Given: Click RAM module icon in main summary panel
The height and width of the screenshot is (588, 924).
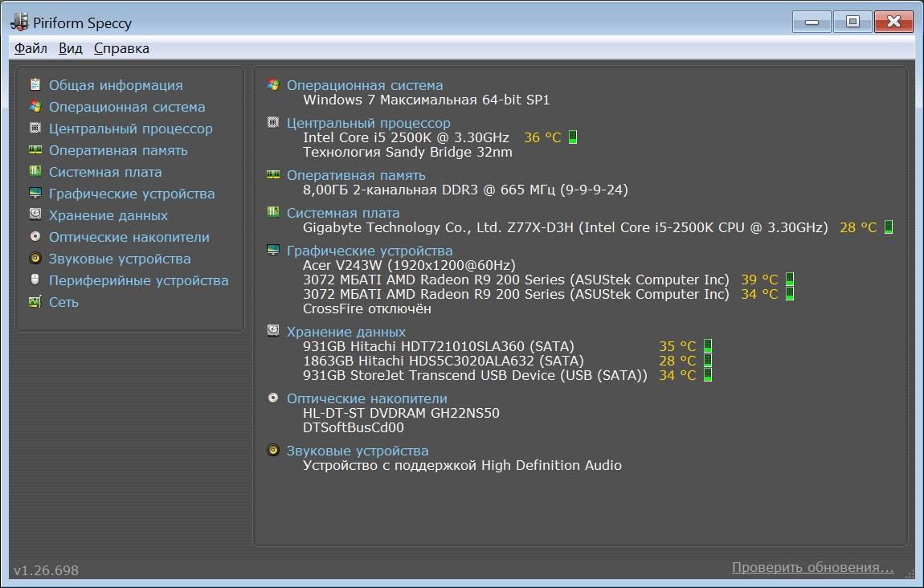Looking at the screenshot, I should 273,174.
